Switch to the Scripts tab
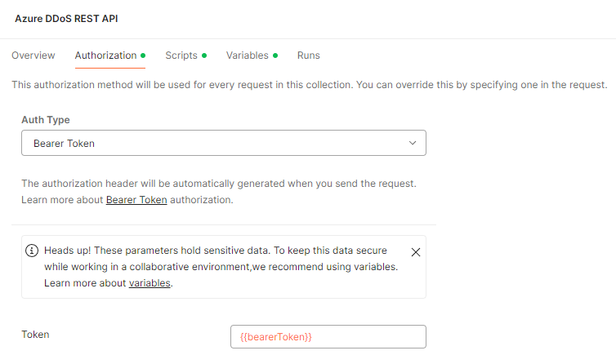This screenshot has height=364, width=616. tap(185, 55)
